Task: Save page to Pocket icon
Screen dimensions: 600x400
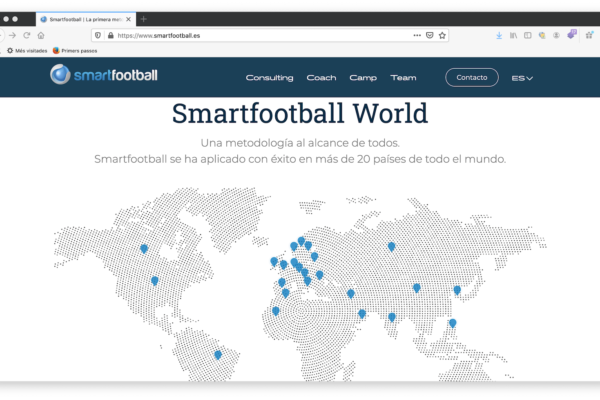Action: point(430,35)
